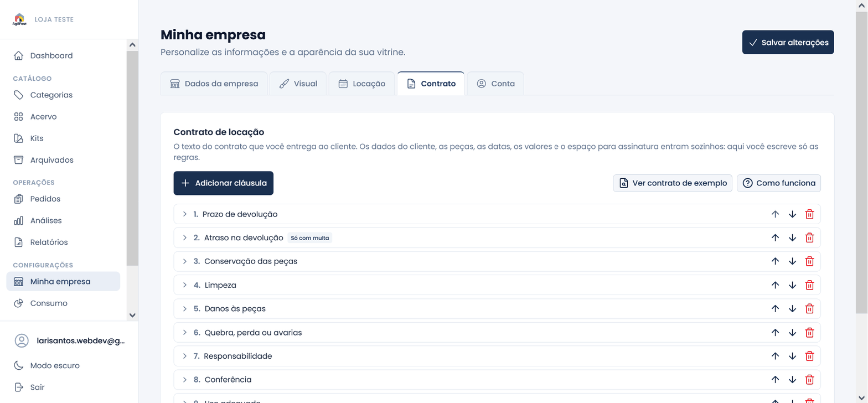
Task: Move Atraso na devolução clause up
Action: (x=775, y=237)
